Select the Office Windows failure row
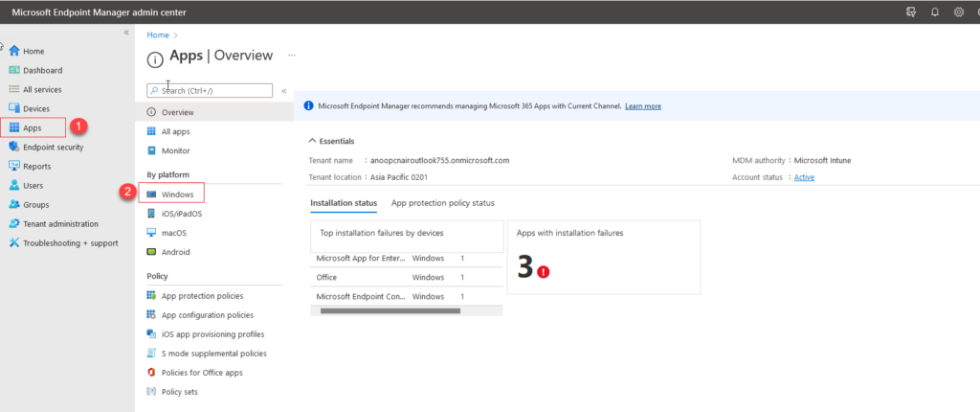 406,277
